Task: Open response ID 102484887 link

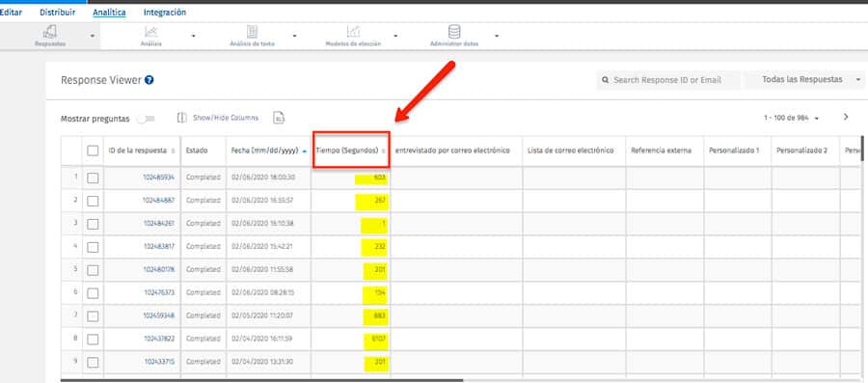Action: (159, 201)
